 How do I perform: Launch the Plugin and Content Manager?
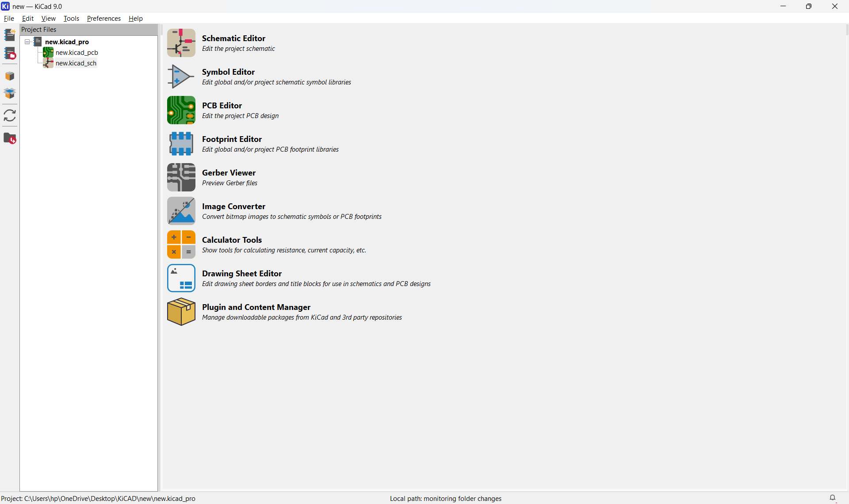point(181,312)
